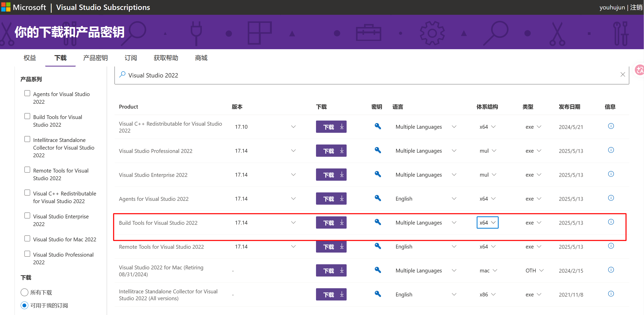The width and height of the screenshot is (644, 315).
Task: Click the 注销 sign-out link
Action: point(636,7)
